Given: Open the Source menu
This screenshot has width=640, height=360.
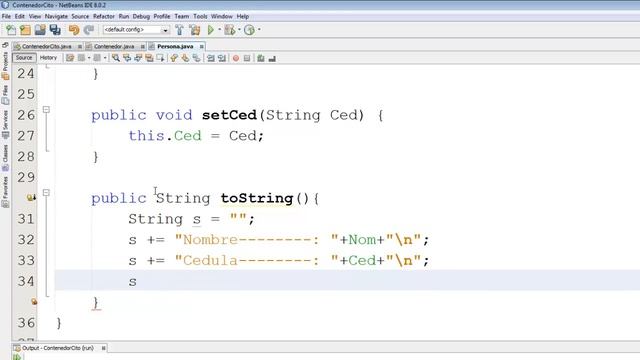Looking at the screenshot, I should [x=80, y=16].
